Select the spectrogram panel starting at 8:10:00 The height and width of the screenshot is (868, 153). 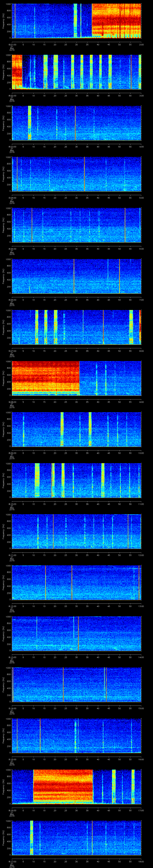76,480
